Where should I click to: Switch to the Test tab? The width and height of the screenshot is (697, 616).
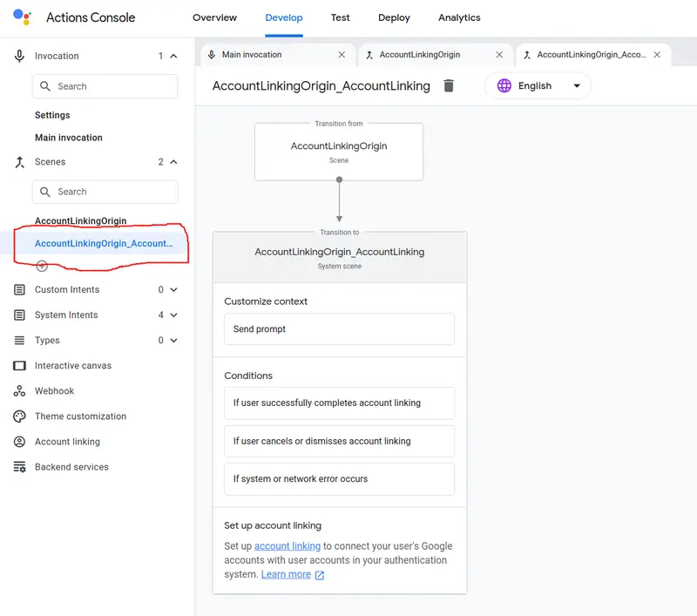pos(340,17)
